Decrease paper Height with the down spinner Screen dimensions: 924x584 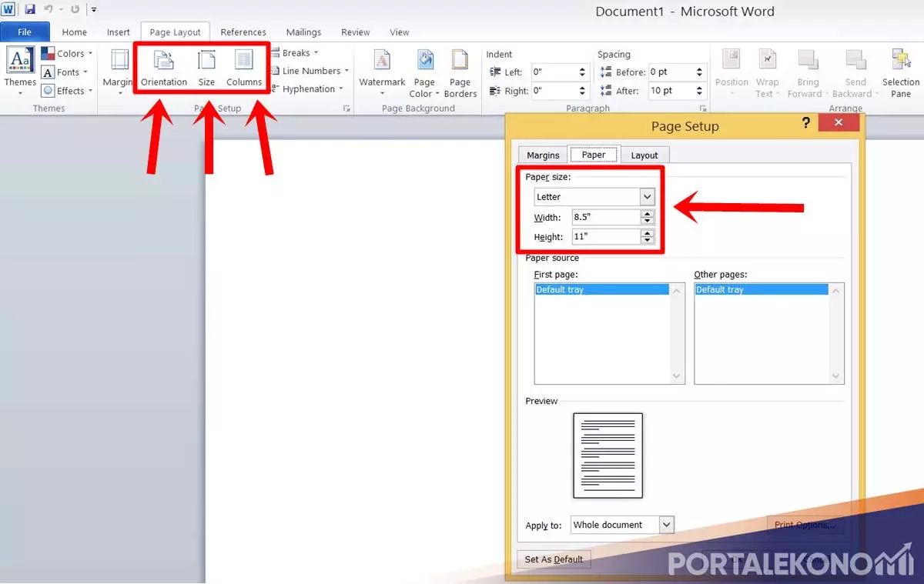pyautogui.click(x=647, y=241)
